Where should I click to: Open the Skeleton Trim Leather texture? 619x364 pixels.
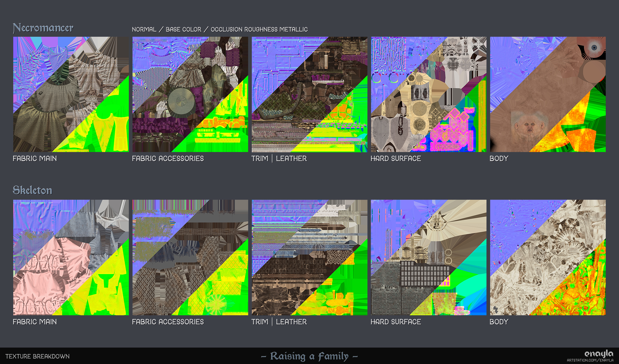[309, 258]
